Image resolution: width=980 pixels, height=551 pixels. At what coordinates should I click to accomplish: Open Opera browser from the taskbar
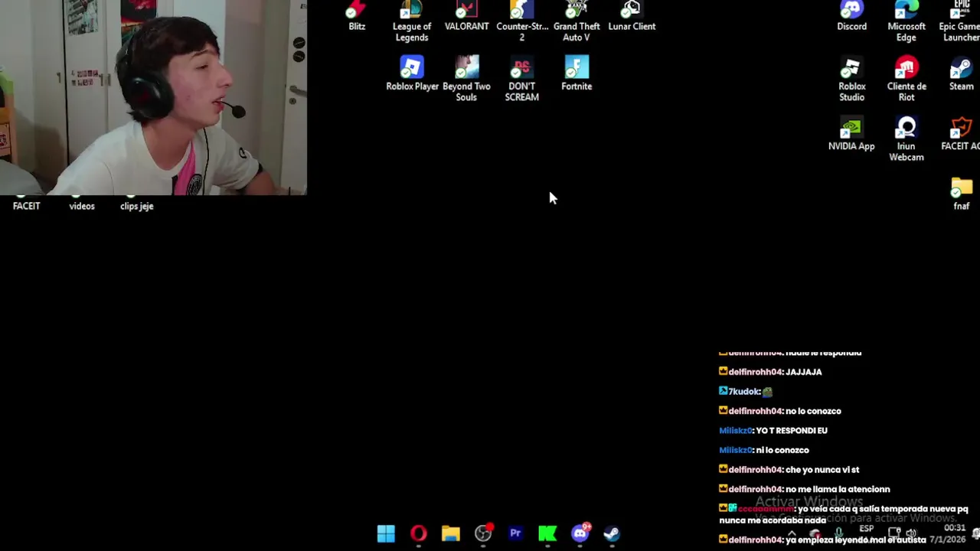418,533
